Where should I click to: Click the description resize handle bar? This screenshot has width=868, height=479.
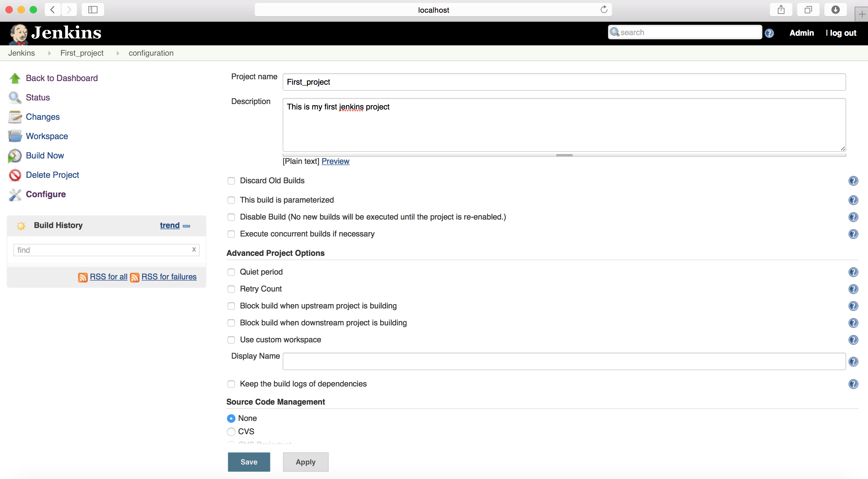pos(564,155)
